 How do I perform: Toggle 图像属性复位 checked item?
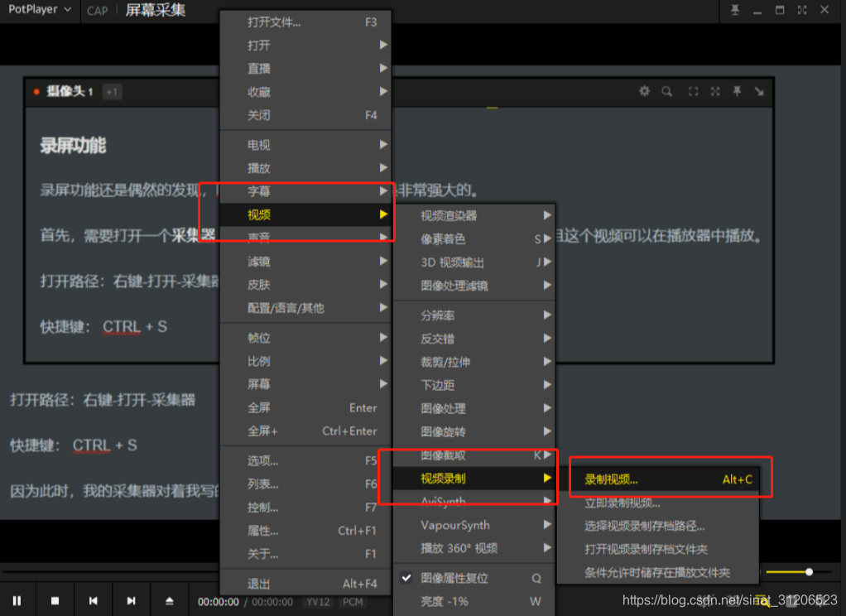coord(474,578)
